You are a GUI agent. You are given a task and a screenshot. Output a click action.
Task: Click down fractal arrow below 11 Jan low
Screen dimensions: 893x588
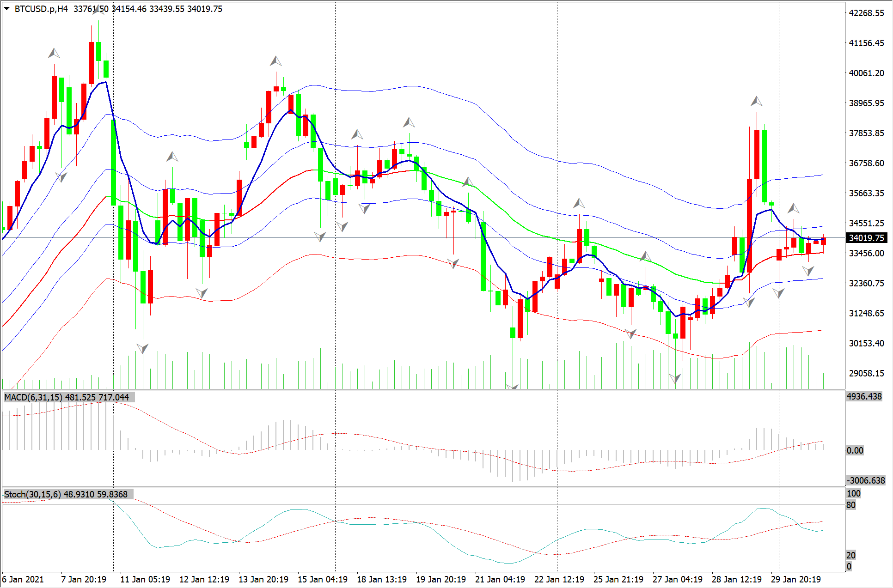click(x=143, y=349)
